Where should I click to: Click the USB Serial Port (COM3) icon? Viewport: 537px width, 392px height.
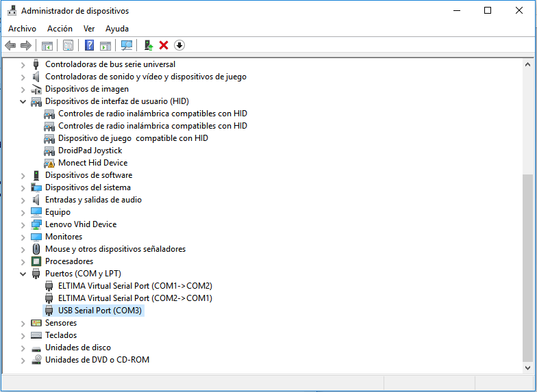point(49,311)
